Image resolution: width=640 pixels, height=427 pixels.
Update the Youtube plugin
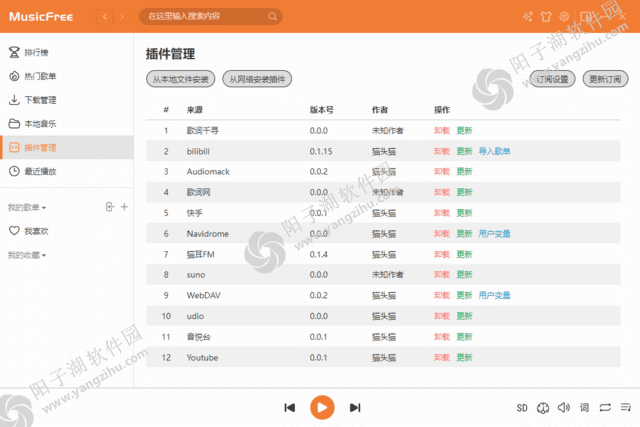(x=464, y=358)
